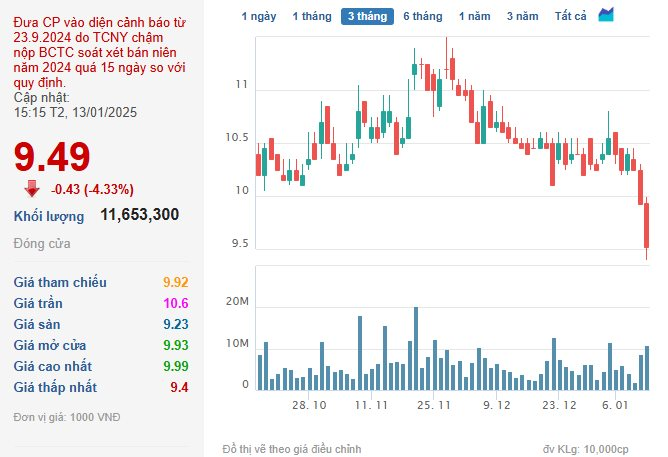Screen dimensions: 668x457
Task: Click the 10.5 price axis label
Action: click(x=237, y=138)
